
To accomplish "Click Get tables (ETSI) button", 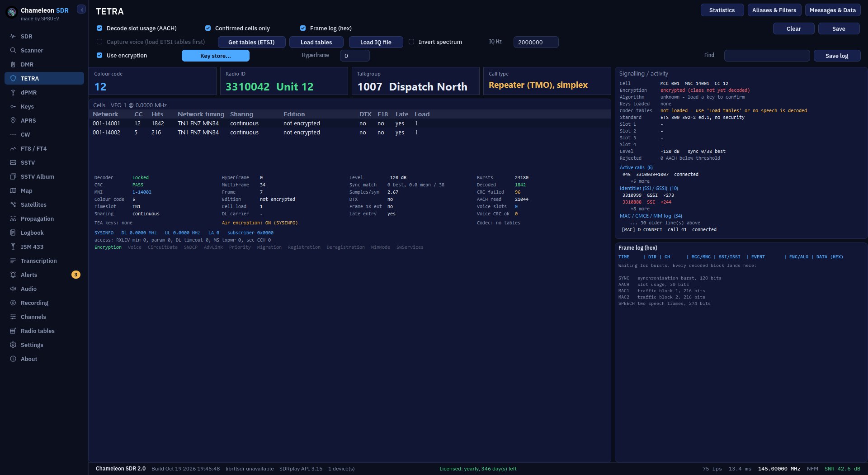I will (251, 42).
